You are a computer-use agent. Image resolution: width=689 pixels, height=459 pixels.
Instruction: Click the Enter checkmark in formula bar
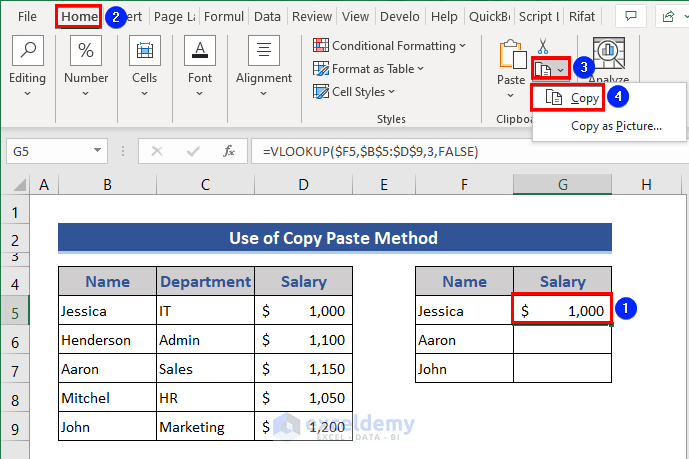(x=193, y=152)
